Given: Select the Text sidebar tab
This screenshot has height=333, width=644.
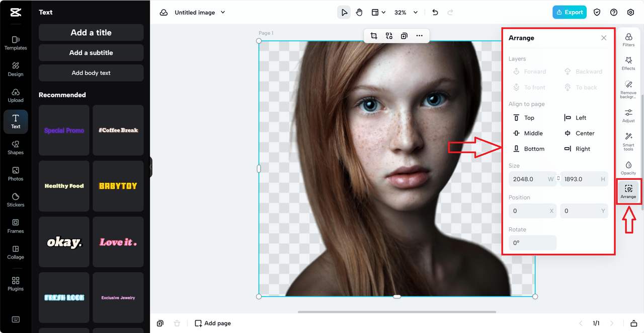Looking at the screenshot, I should pyautogui.click(x=16, y=121).
